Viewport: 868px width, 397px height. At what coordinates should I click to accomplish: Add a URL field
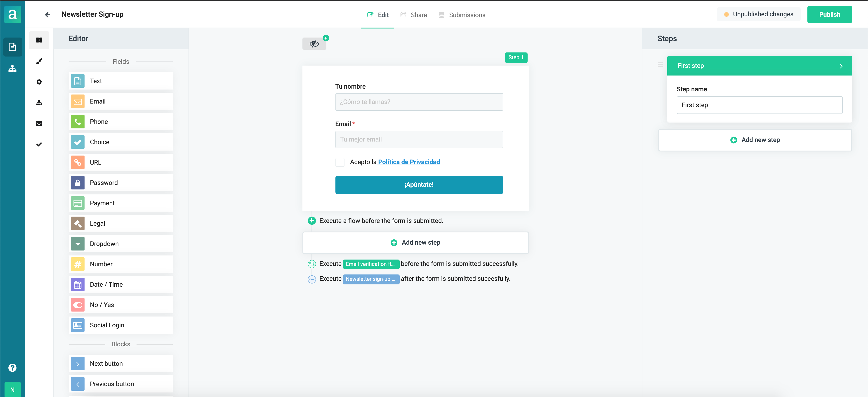pos(121,162)
